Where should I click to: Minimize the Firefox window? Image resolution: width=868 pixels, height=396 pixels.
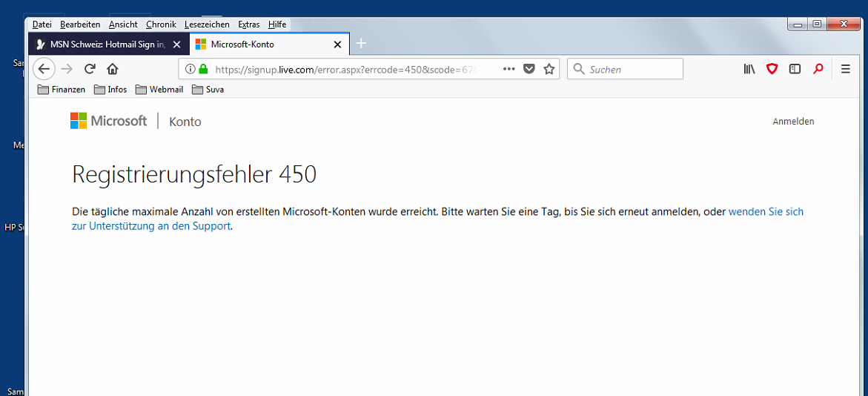[798, 24]
